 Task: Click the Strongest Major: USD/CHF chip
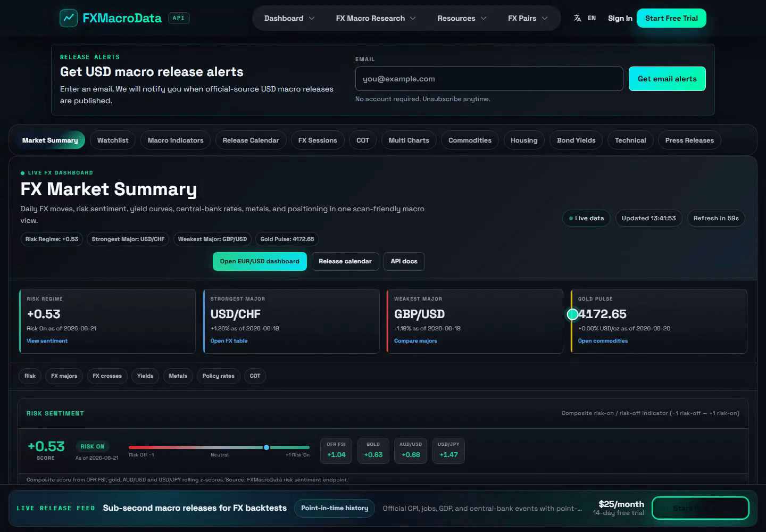(x=128, y=239)
